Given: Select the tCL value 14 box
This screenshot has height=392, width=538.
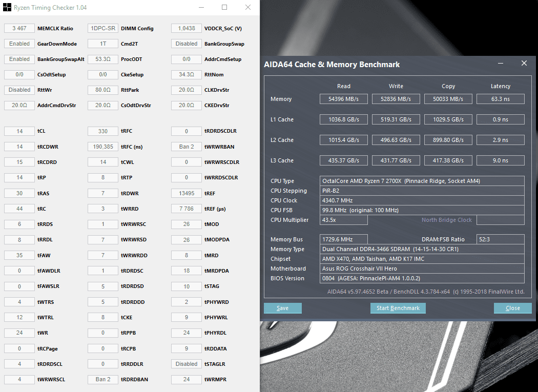Looking at the screenshot, I should [19, 131].
